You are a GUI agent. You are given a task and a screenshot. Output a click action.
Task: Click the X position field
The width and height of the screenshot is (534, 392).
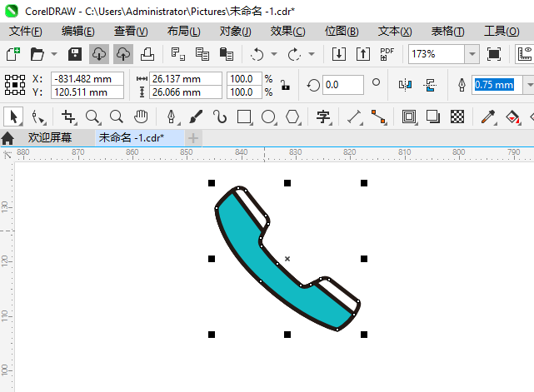pos(87,78)
